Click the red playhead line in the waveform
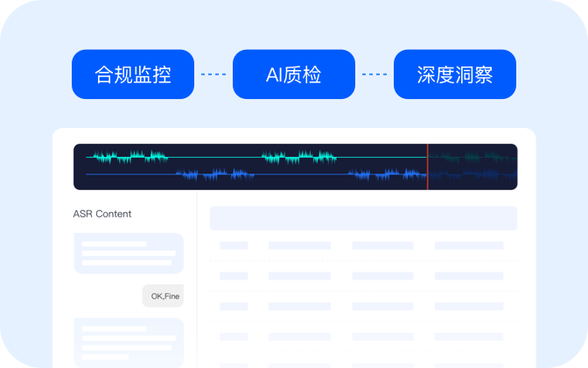 (x=427, y=166)
